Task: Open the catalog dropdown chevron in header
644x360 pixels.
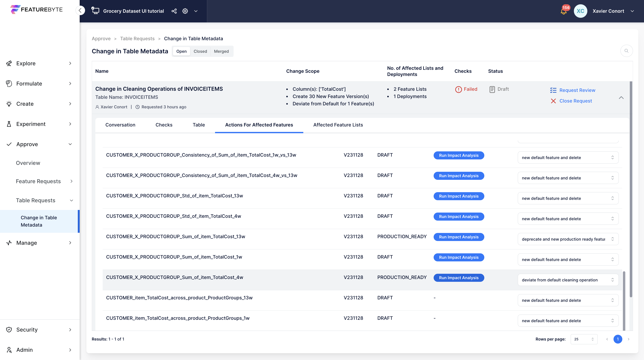Action: coord(196,11)
